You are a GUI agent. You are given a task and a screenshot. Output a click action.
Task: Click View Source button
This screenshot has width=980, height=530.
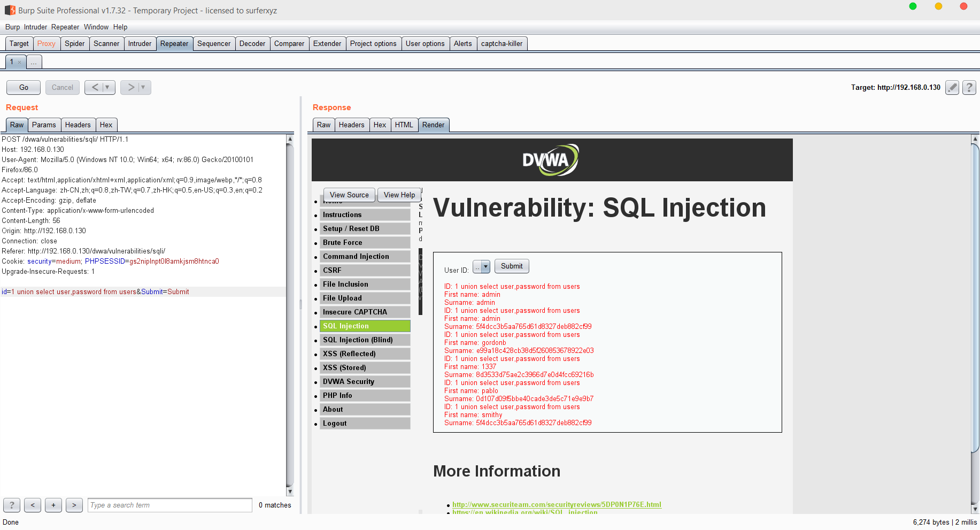tap(349, 195)
